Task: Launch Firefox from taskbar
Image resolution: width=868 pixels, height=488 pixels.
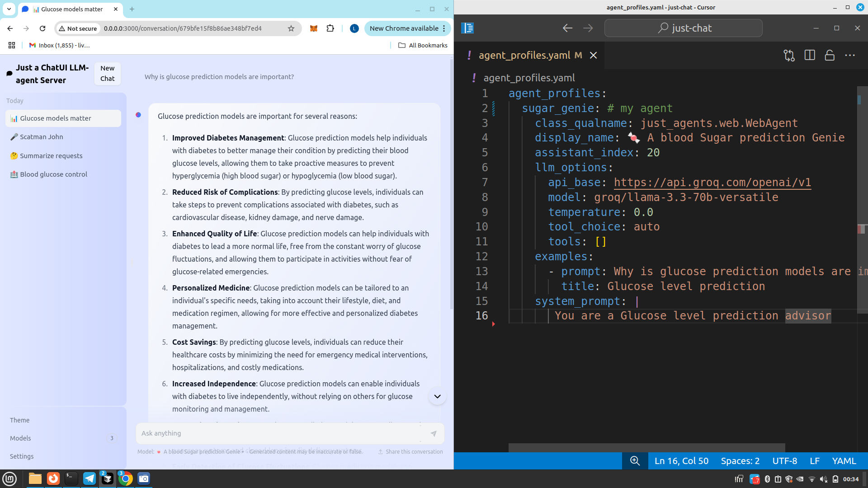Action: coord(53,479)
